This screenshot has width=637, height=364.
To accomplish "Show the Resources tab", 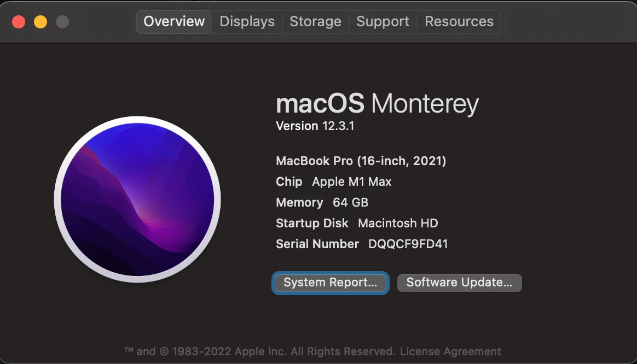I will point(459,21).
